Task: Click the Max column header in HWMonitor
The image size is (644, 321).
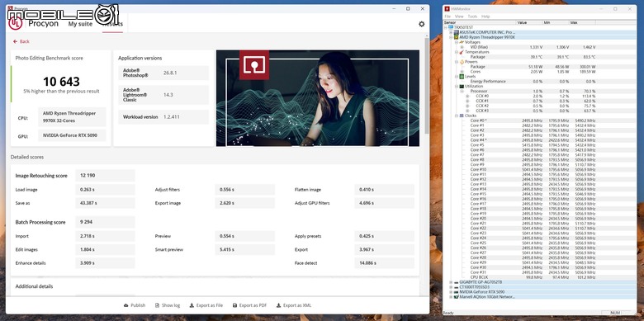Action: click(582, 22)
